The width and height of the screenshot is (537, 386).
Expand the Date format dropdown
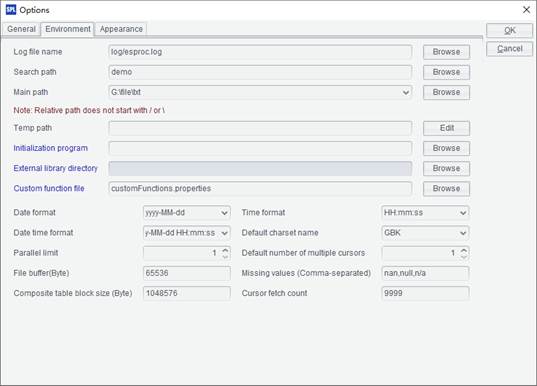tap(224, 213)
